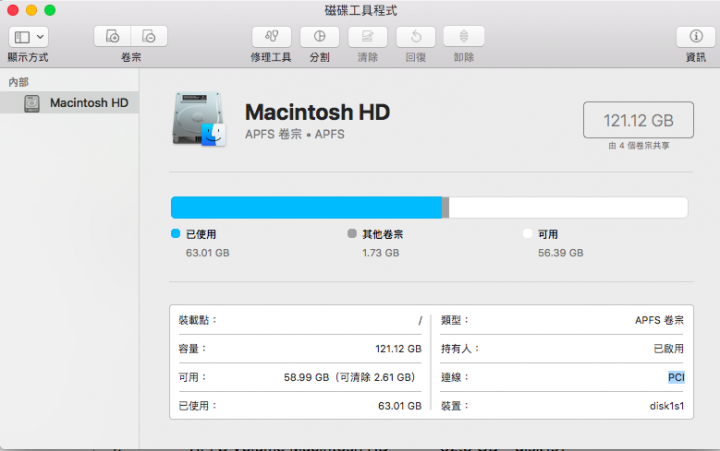Click the large Macintosh HD drive image
This screenshot has width=720, height=451.
click(x=199, y=119)
